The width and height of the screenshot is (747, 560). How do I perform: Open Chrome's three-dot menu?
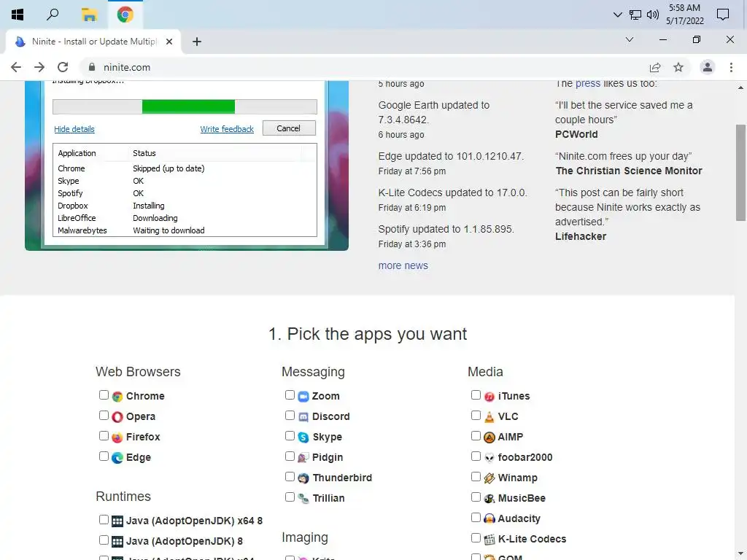click(x=731, y=67)
